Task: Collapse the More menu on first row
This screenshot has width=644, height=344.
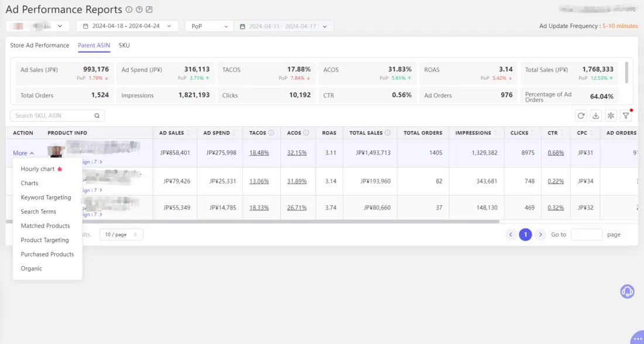Action: tap(22, 152)
